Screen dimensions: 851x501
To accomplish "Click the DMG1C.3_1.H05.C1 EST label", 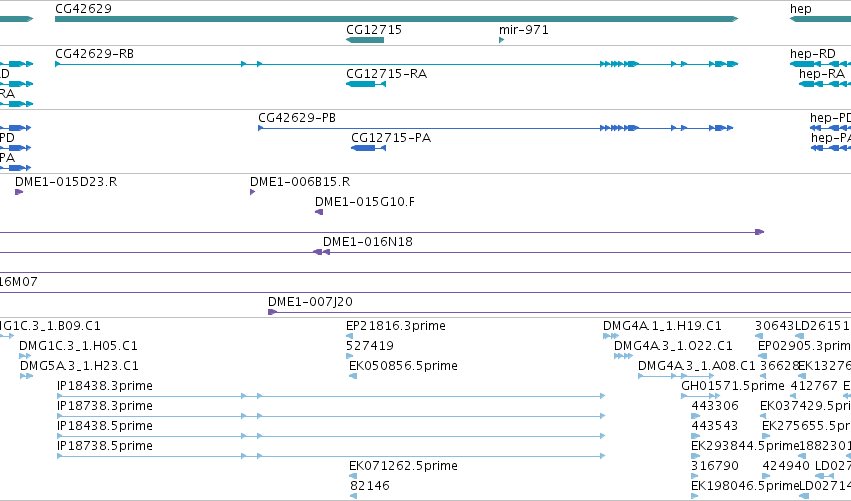I will [x=78, y=346].
